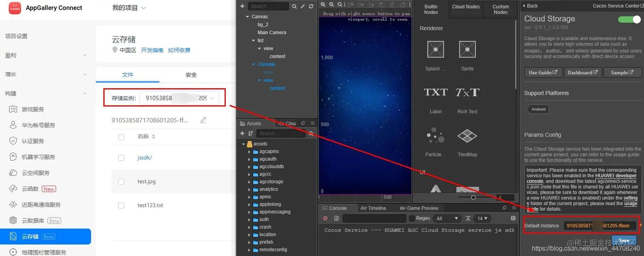Screen dimensions: 644x256
Task: Check the checkbox for test.jpg row
Action: [x=121, y=181]
